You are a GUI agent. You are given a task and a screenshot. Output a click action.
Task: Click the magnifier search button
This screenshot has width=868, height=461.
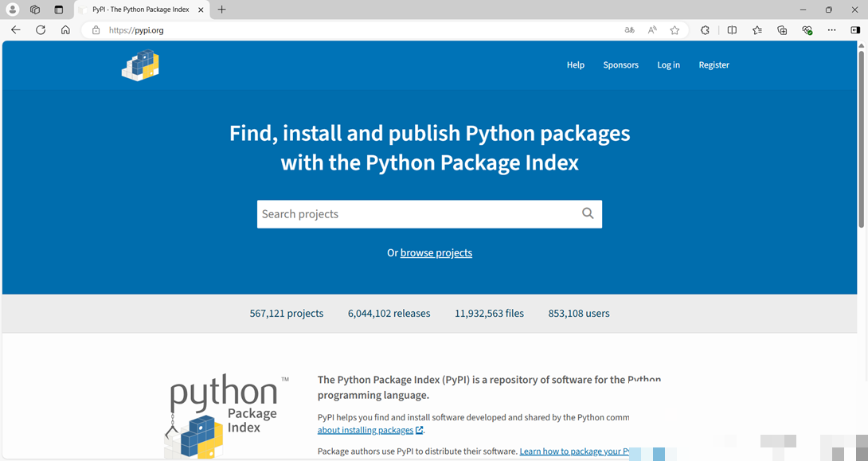click(588, 213)
